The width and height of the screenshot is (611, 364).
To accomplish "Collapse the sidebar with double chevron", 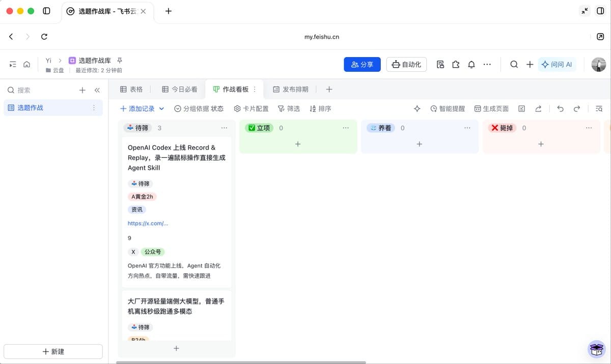I will pos(97,90).
